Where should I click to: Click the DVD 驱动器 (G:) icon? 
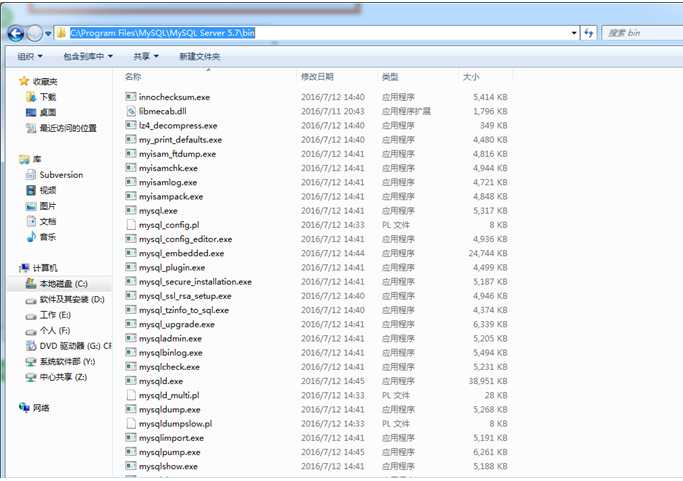click(x=31, y=346)
